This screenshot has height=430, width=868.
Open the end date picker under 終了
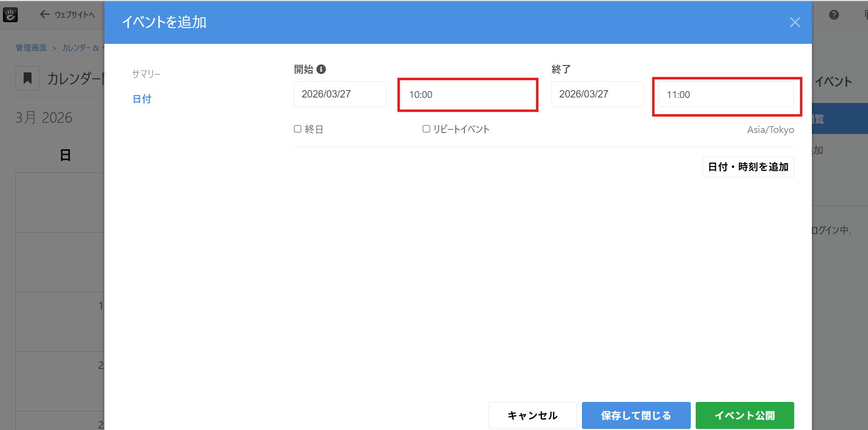pos(597,94)
